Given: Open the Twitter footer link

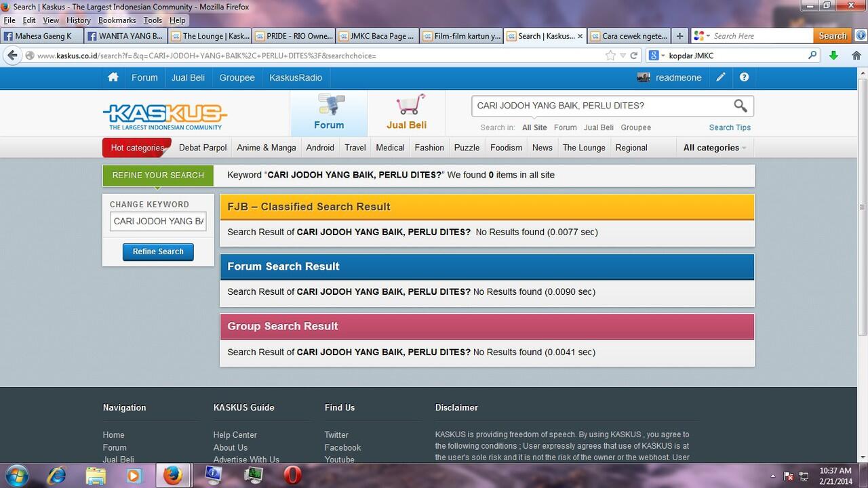Looking at the screenshot, I should point(336,435).
